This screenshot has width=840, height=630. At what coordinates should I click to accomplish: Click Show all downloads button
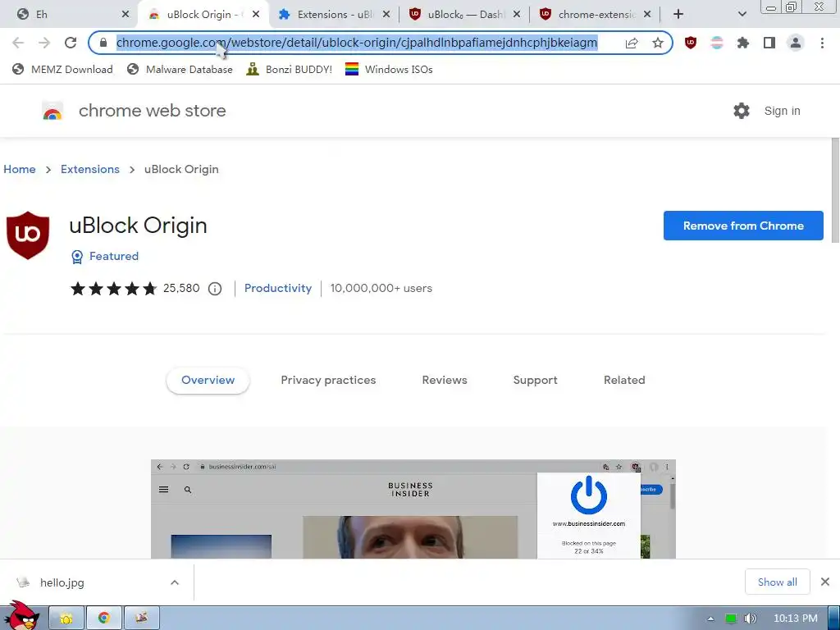778,582
